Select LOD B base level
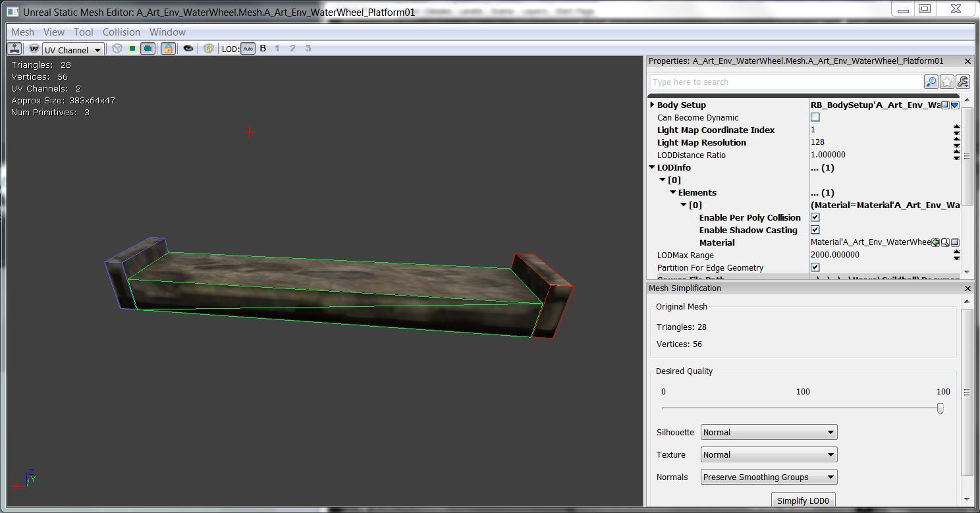980x513 pixels. pyautogui.click(x=263, y=48)
